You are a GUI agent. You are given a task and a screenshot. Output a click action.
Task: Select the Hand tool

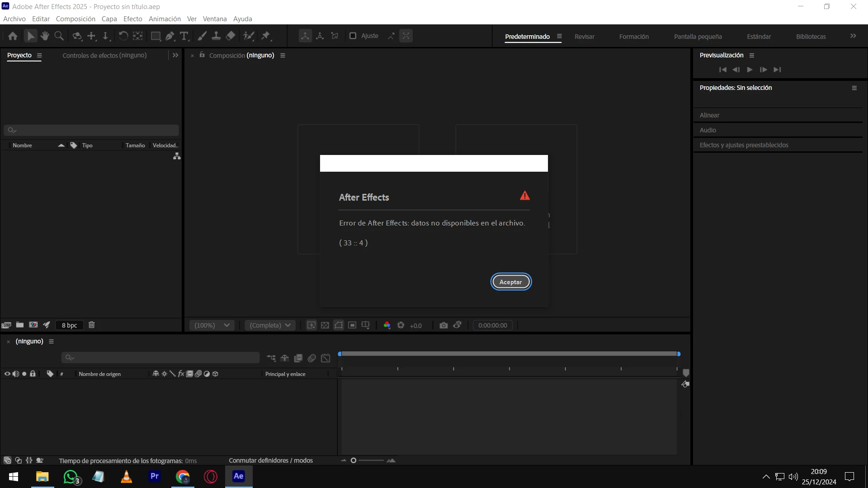[x=45, y=36]
